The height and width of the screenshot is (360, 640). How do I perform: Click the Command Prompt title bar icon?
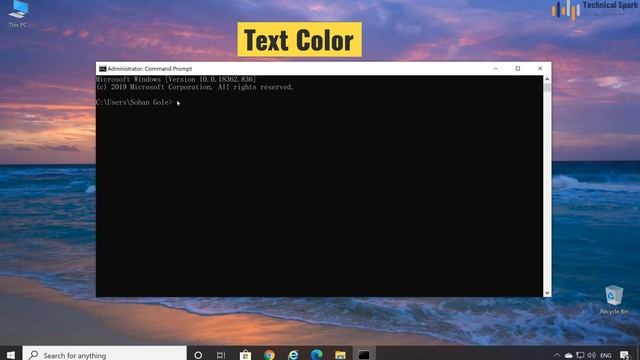coord(102,69)
